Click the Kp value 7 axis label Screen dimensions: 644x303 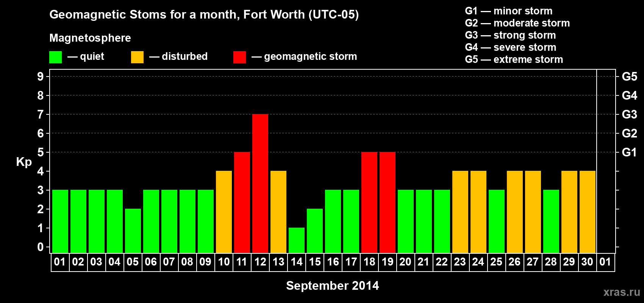coord(41,114)
